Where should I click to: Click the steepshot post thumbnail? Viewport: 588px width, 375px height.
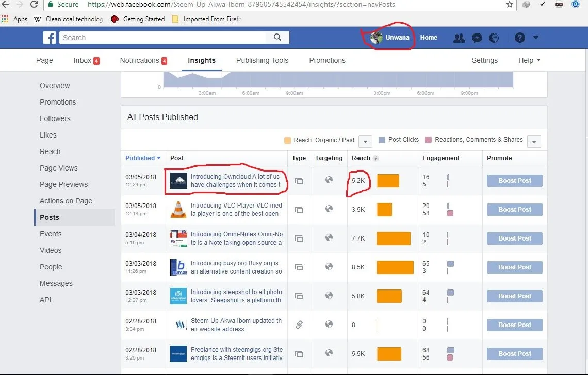[x=178, y=296]
